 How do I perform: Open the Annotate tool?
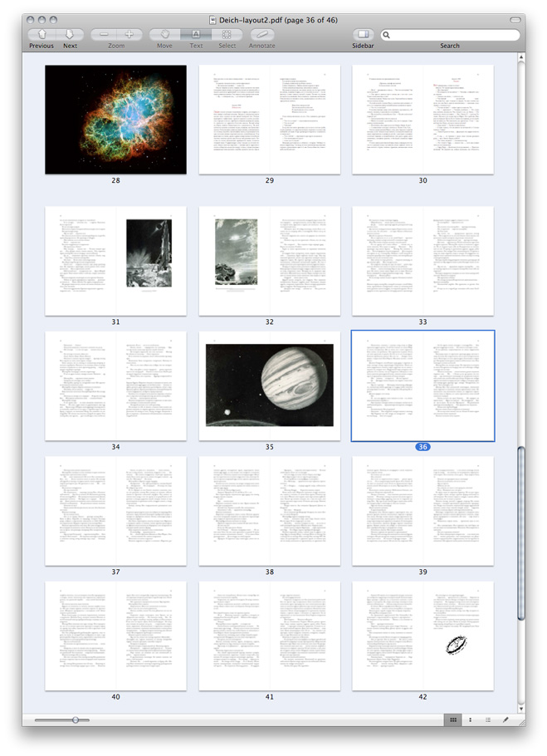[x=262, y=35]
